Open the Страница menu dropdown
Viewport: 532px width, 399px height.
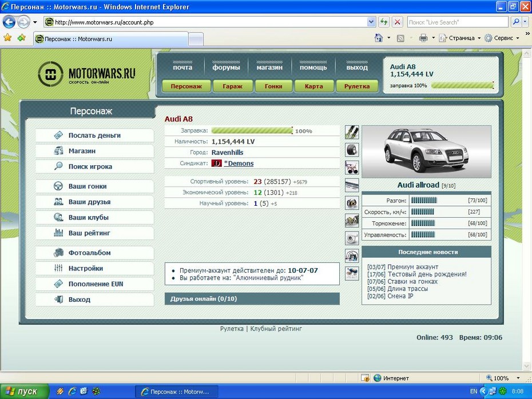460,38
